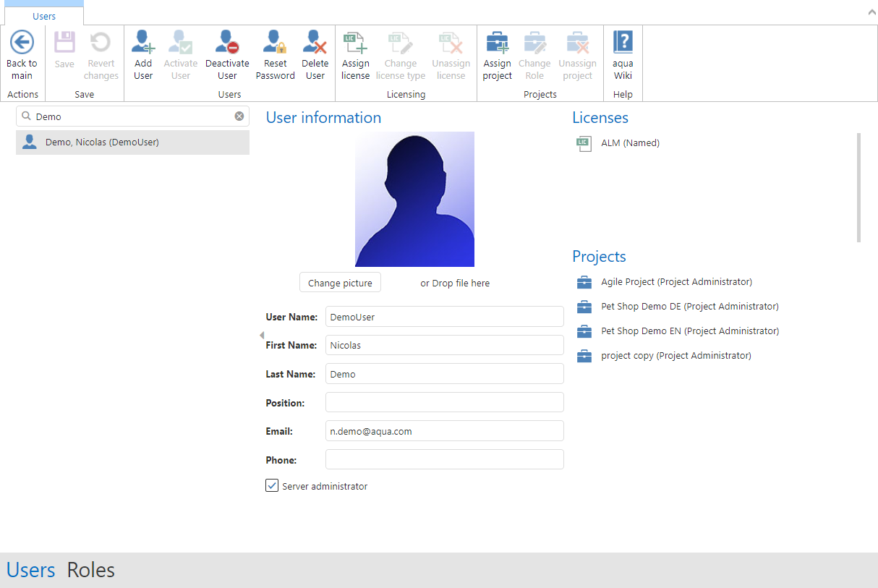This screenshot has width=878, height=588.
Task: Click the Reset Password icon
Action: coord(275,43)
